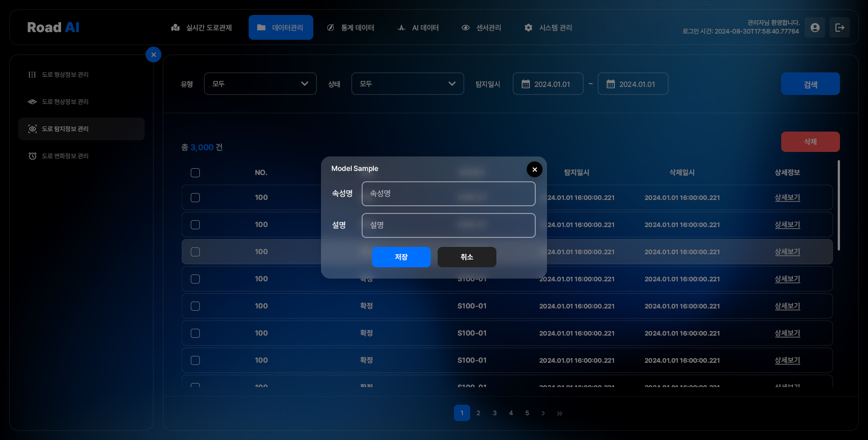868x440 pixels.
Task: Check the first row checkbox
Action: click(195, 198)
